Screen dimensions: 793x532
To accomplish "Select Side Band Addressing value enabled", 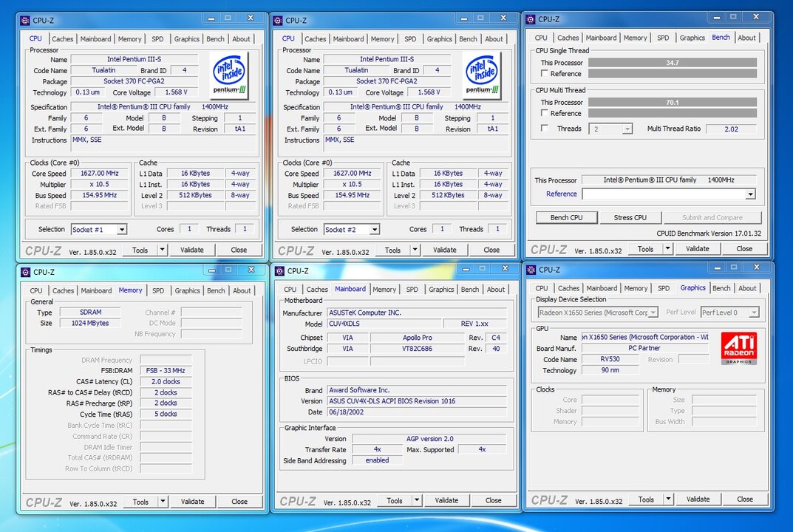I will coord(377,460).
